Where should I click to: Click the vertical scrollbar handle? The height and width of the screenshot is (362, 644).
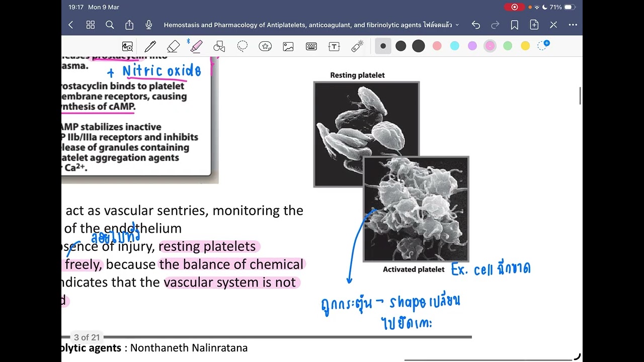point(581,96)
